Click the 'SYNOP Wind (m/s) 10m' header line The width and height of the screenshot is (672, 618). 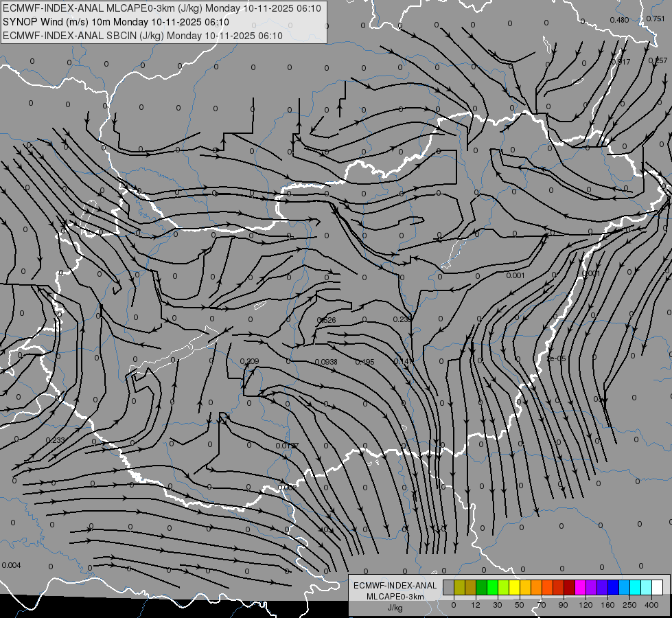[x=116, y=22]
